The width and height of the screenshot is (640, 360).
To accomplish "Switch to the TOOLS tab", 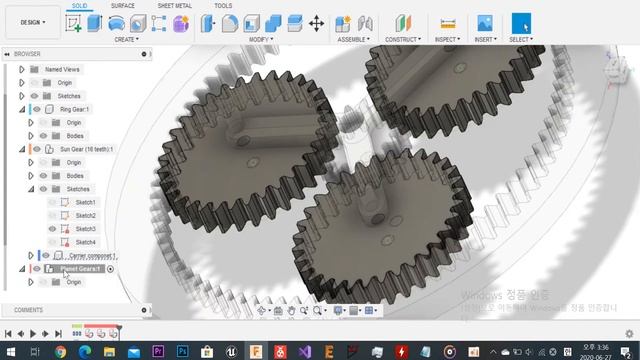I will point(223,6).
